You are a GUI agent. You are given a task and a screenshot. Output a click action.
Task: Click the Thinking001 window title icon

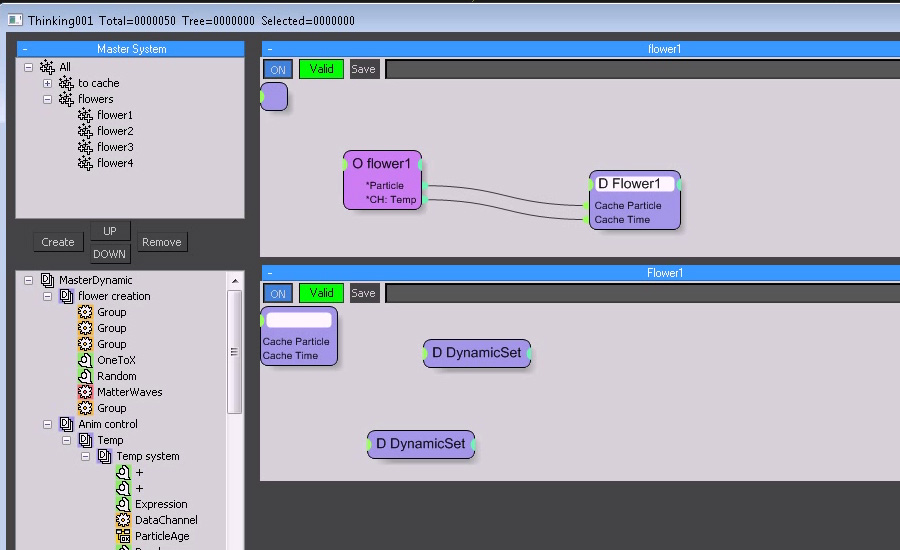pyautogui.click(x=15, y=21)
